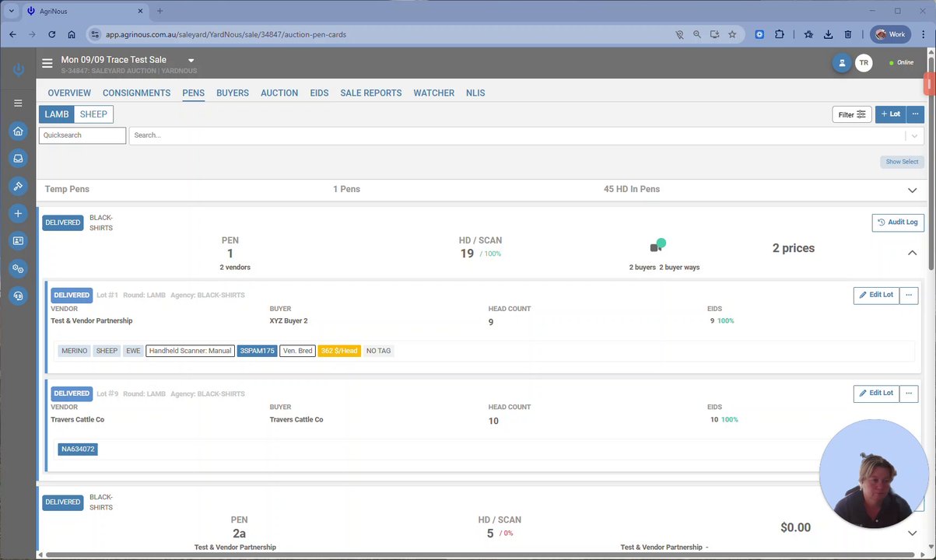The width and height of the screenshot is (936, 560).
Task: Click the browser back arrow
Action: 12,34
